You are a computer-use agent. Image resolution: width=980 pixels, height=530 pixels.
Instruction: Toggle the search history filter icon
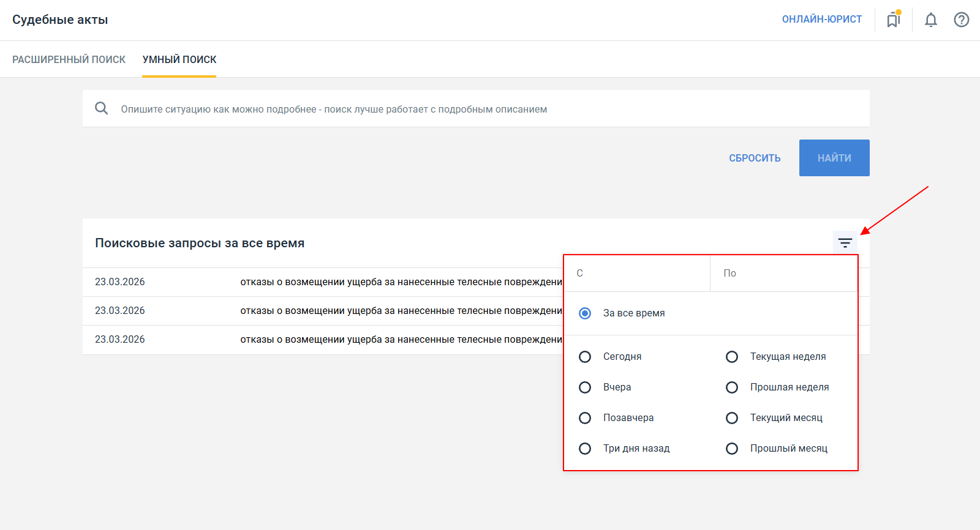pos(845,243)
